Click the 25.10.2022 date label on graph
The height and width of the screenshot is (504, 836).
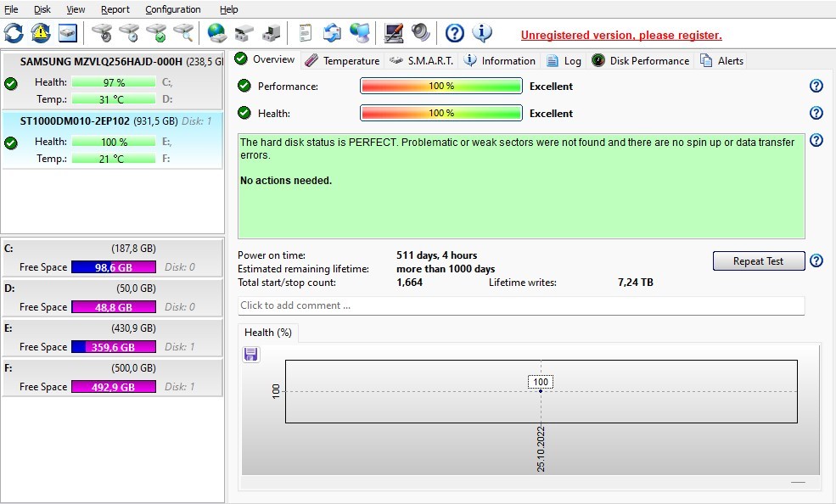click(541, 449)
